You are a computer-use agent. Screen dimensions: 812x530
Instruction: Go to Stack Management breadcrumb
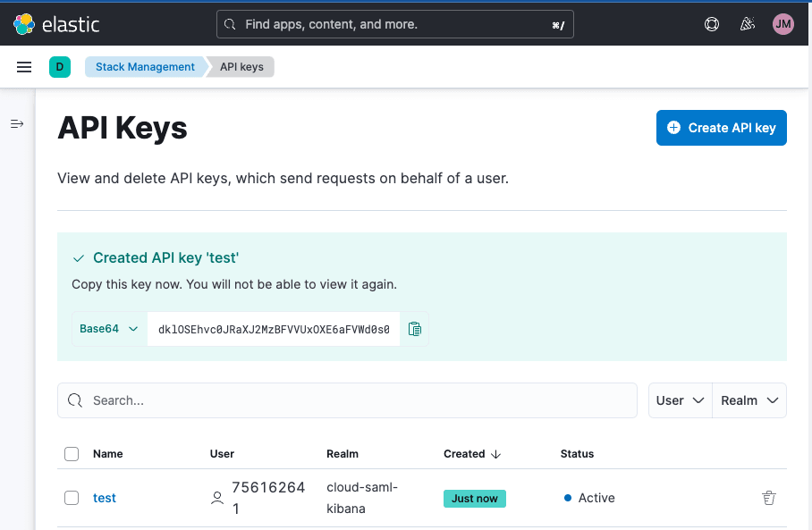[x=145, y=67]
